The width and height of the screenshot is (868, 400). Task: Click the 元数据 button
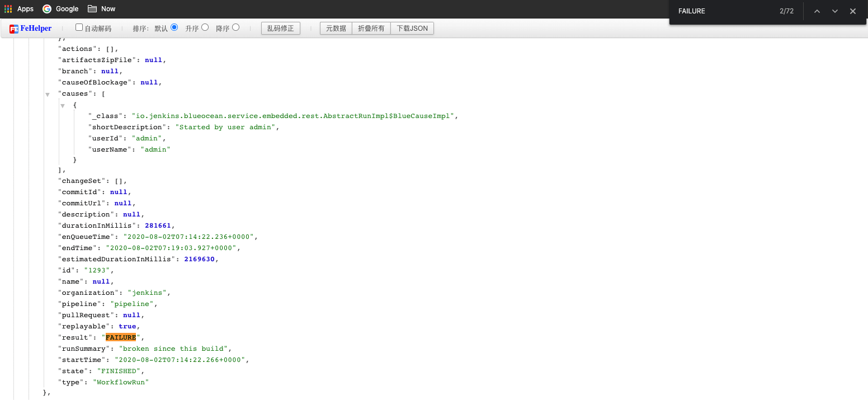336,29
